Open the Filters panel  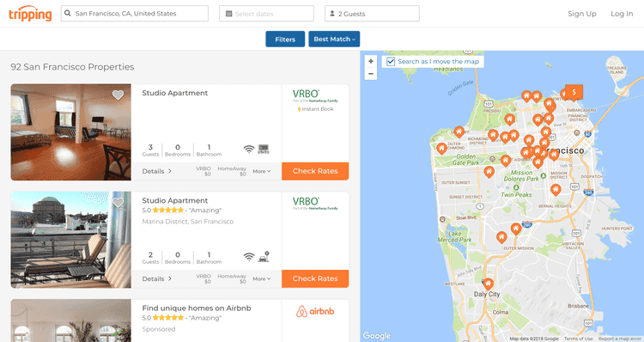coord(285,39)
